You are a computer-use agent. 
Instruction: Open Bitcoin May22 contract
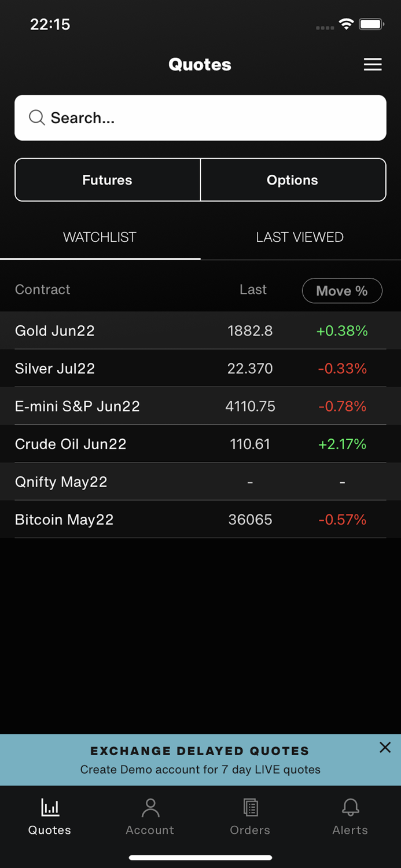pos(64,520)
